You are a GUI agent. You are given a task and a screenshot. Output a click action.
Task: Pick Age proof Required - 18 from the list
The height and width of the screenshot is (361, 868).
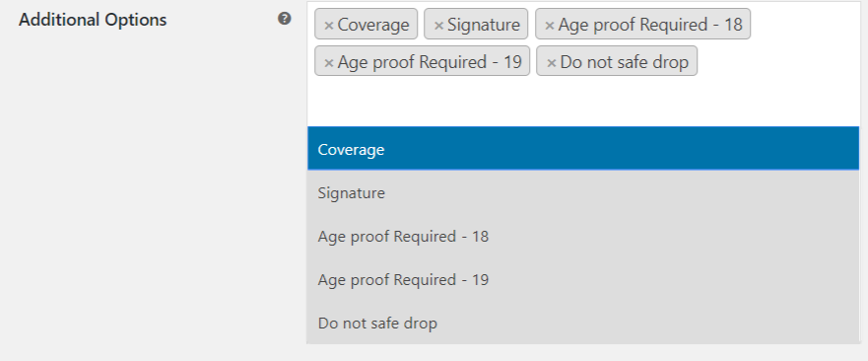coord(583,237)
